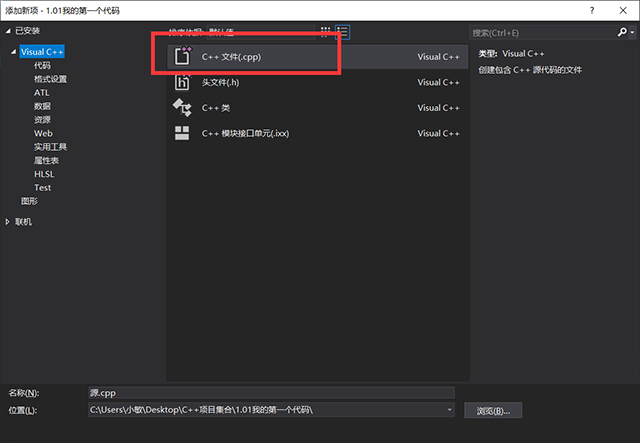Click Visual C++ label in 模块接口单元 row
The height and width of the screenshot is (443, 640).
(x=438, y=134)
